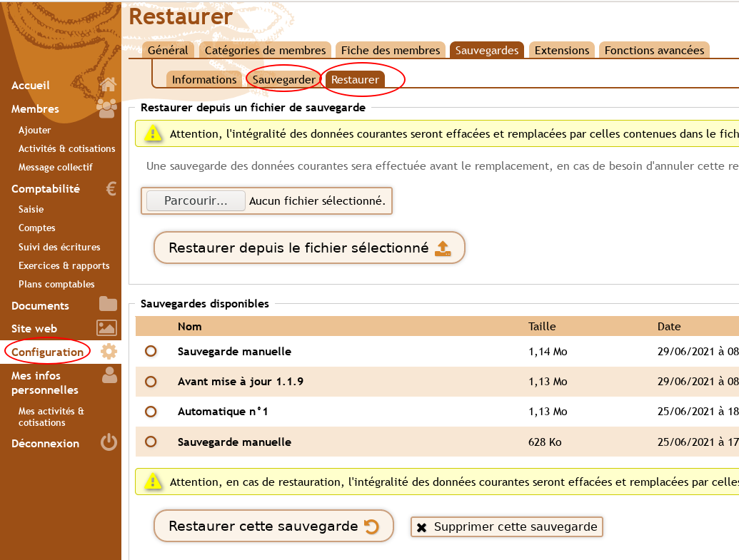Click the members group icon in sidebar
Image resolution: width=739 pixels, height=560 pixels.
click(107, 108)
